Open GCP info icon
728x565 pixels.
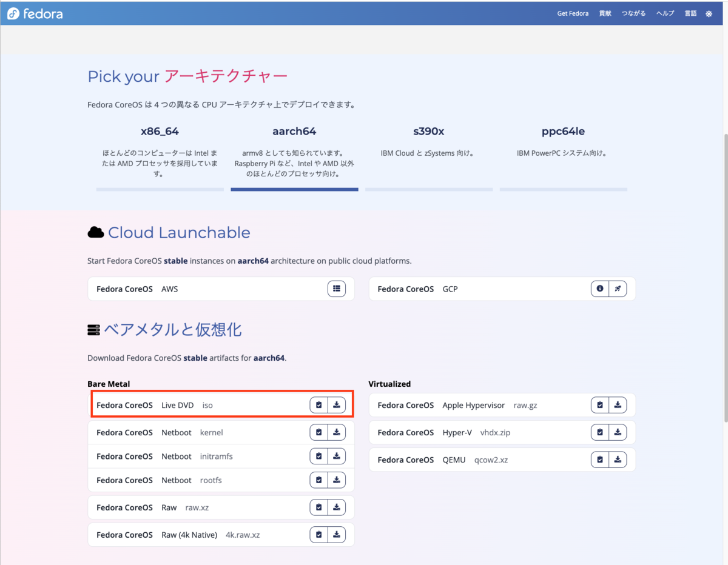click(600, 289)
